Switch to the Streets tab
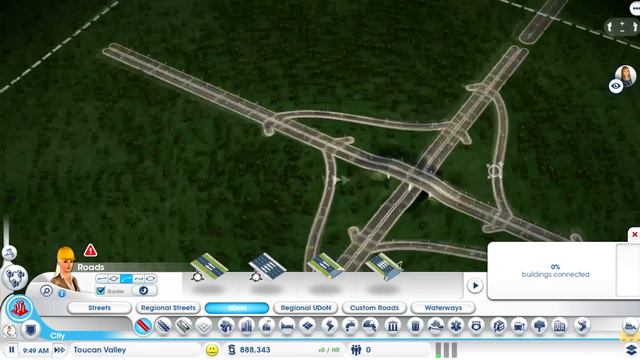Screen dimensions: 640x360 [100, 308]
